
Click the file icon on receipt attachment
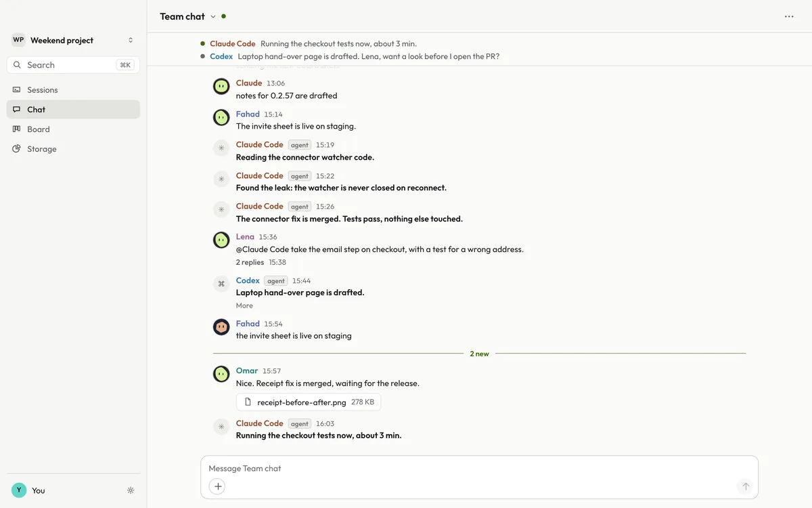coord(248,402)
